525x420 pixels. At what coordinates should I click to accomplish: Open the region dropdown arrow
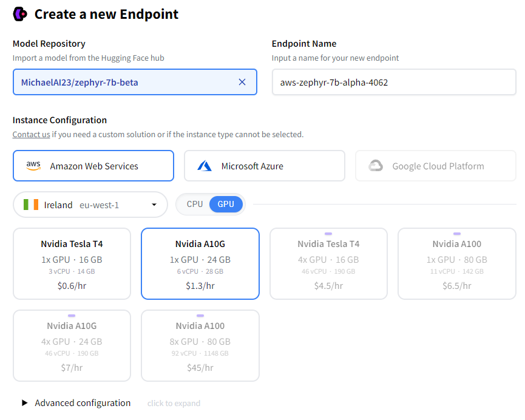pos(154,205)
